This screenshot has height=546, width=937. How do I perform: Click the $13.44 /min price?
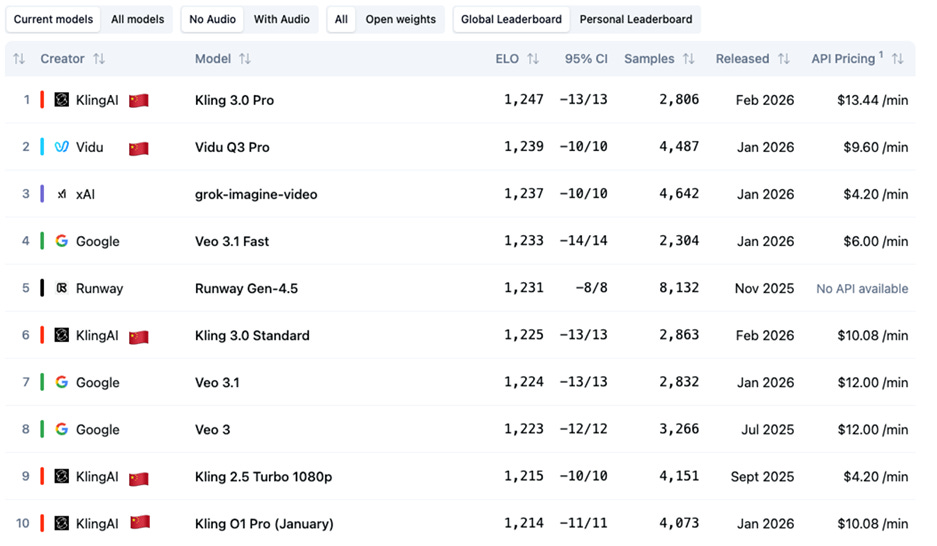(872, 100)
